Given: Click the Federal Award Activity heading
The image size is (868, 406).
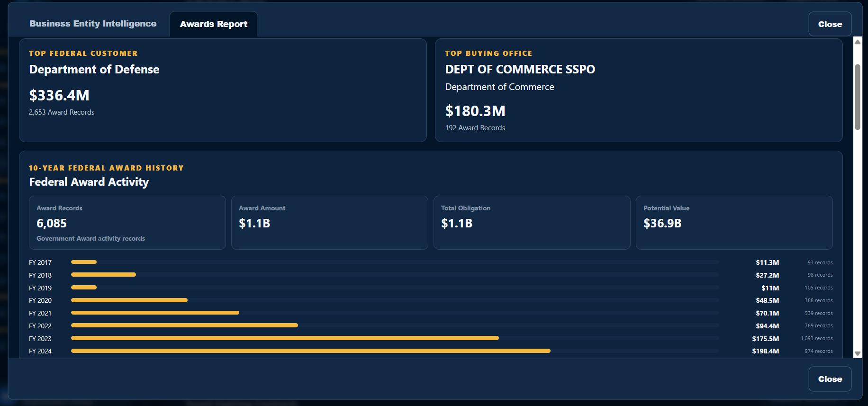Looking at the screenshot, I should [x=89, y=182].
